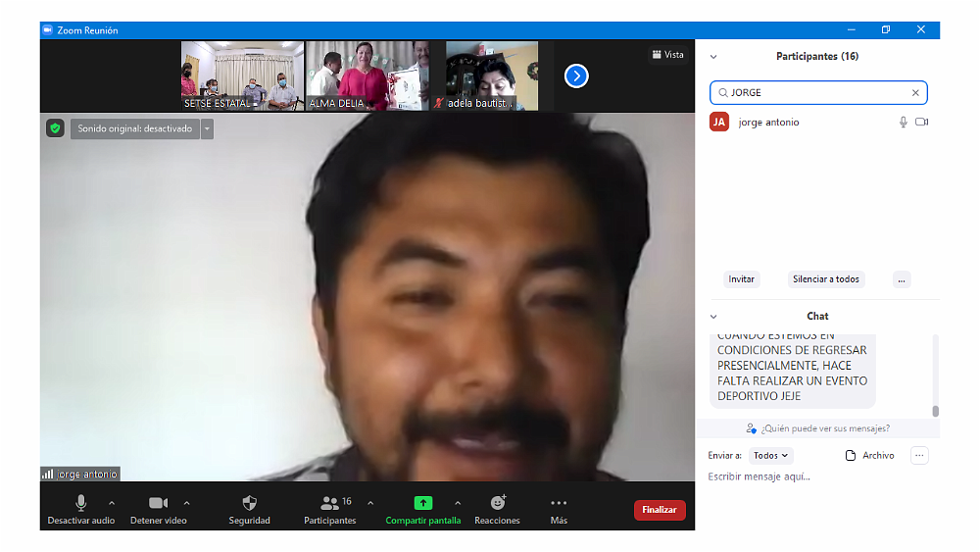Image resolution: width=980 pixels, height=552 pixels.
Task: Clear the JORGE search text with X
Action: (x=915, y=93)
